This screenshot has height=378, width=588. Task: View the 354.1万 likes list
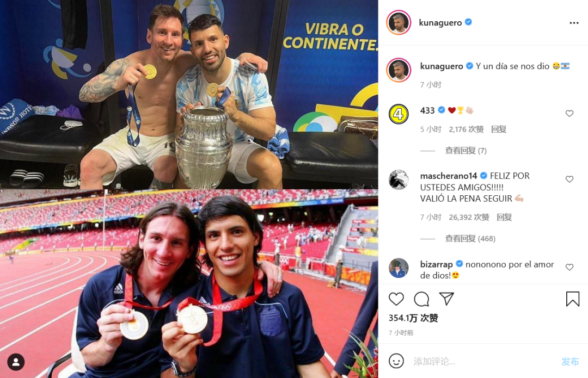tap(413, 318)
